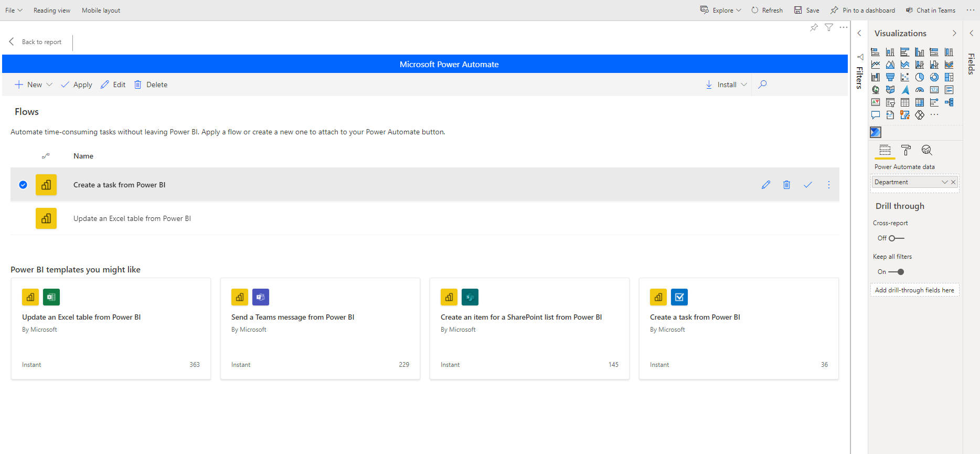Select the line chart visual
This screenshot has height=454, width=980.
click(x=875, y=65)
